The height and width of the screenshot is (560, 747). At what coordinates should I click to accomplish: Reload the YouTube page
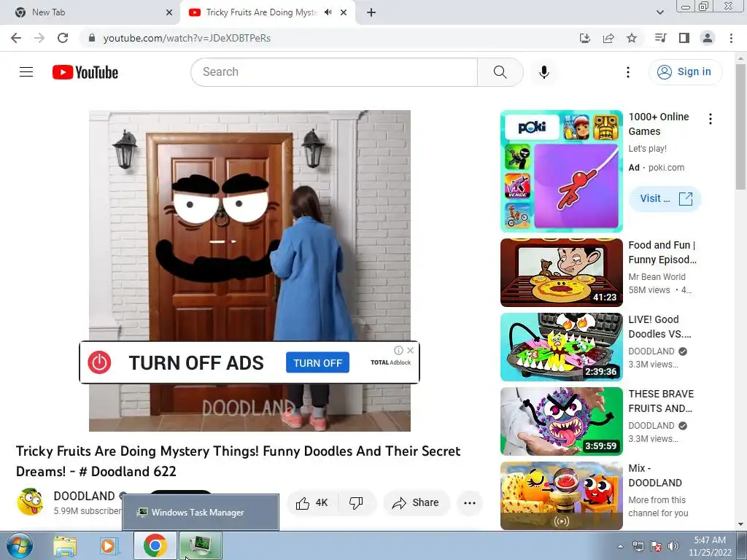(x=63, y=38)
